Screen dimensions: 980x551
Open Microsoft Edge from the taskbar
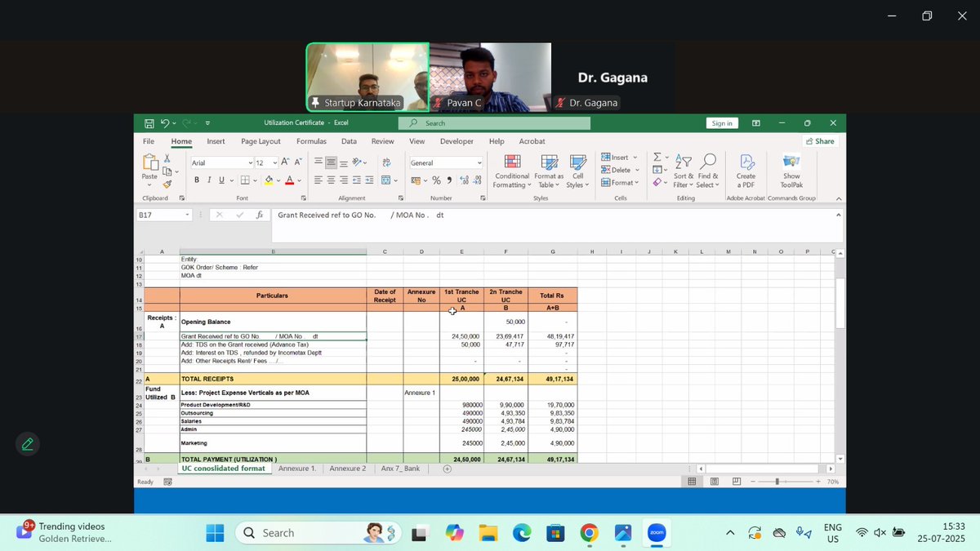click(521, 533)
